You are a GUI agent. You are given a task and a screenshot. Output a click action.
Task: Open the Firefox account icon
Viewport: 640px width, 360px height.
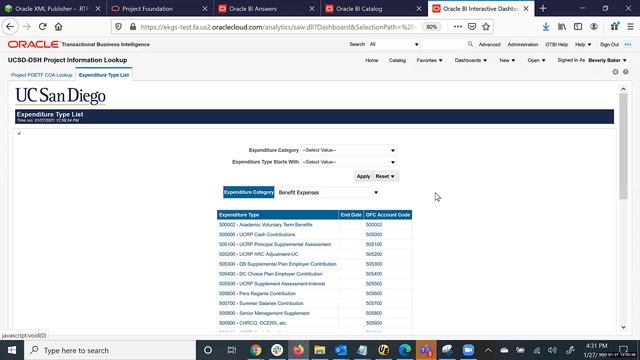point(594,27)
